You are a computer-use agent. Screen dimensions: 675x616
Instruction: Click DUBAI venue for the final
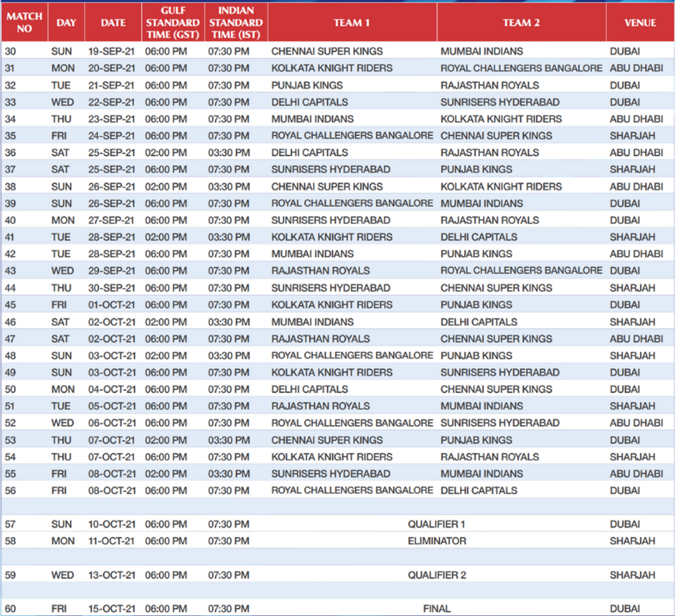coord(625,608)
